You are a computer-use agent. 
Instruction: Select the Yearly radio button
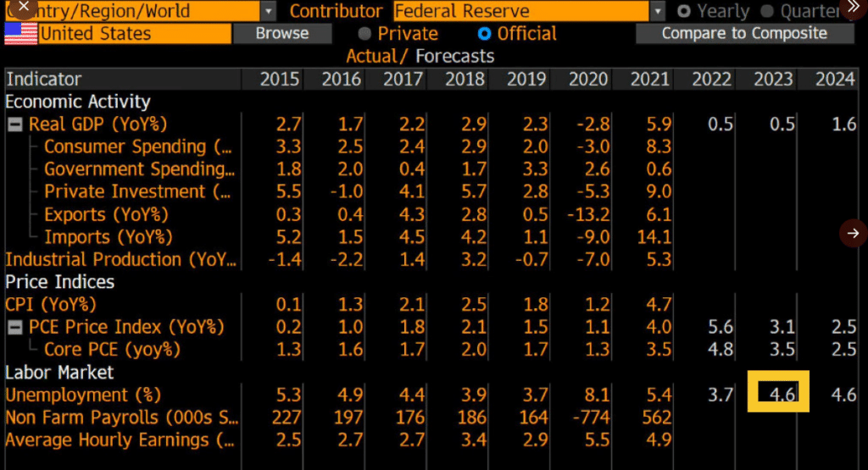coord(684,11)
